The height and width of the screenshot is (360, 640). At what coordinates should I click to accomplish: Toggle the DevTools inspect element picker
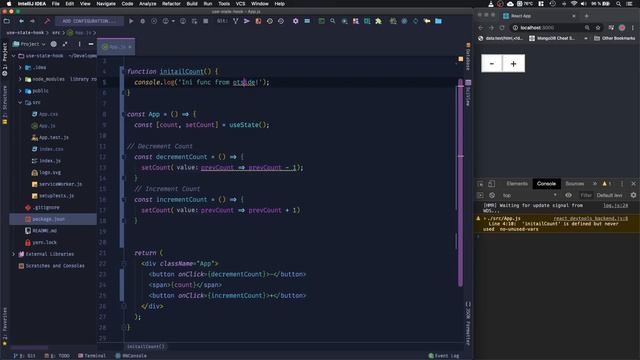[x=480, y=184]
